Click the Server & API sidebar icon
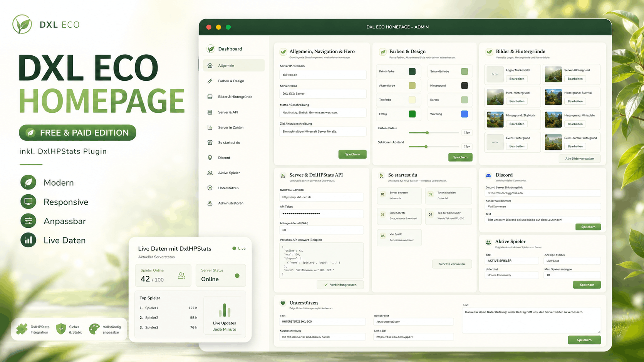The image size is (644, 362). pos(210,112)
